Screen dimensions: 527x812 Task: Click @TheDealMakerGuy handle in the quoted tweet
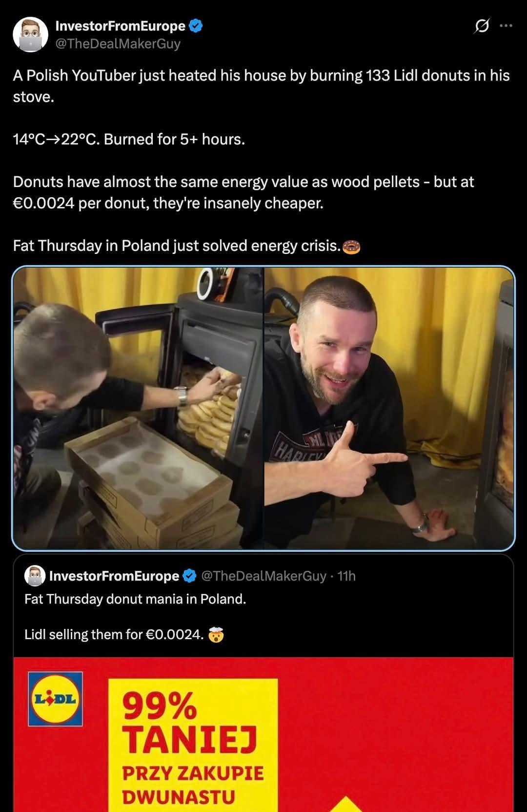pyautogui.click(x=263, y=576)
